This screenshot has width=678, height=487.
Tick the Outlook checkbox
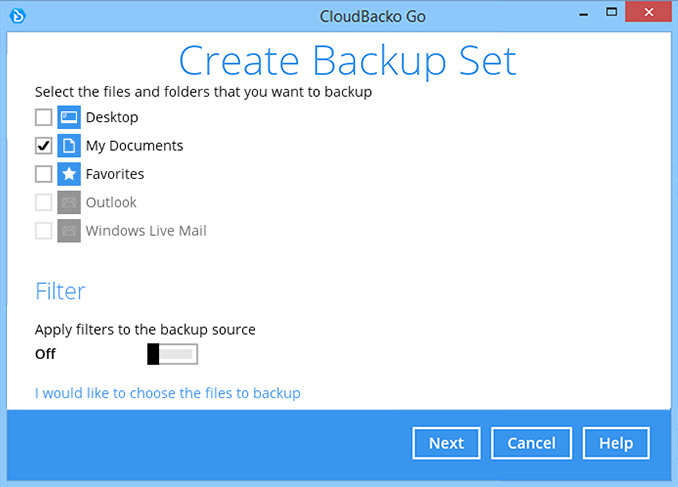(44, 202)
